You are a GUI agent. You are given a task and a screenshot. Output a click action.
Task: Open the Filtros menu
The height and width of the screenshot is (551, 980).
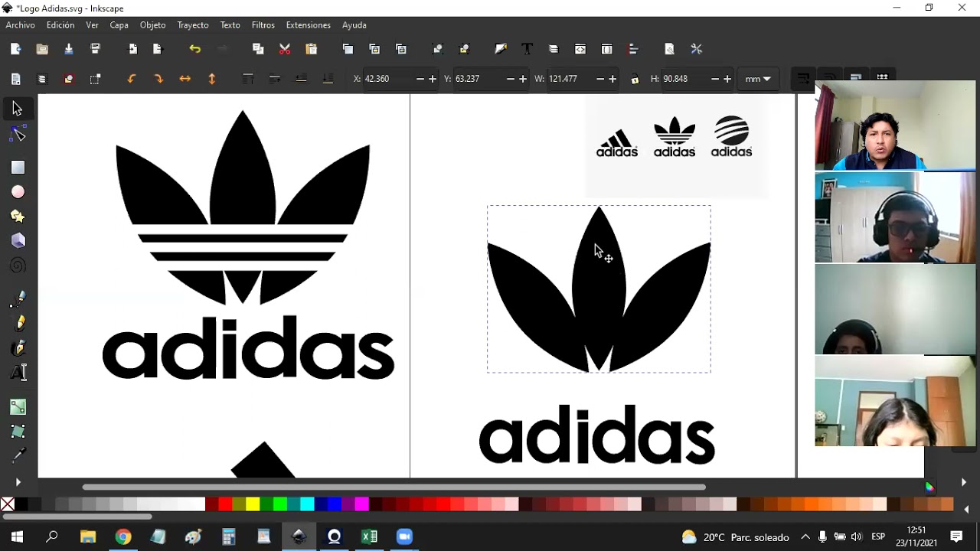[x=263, y=25]
